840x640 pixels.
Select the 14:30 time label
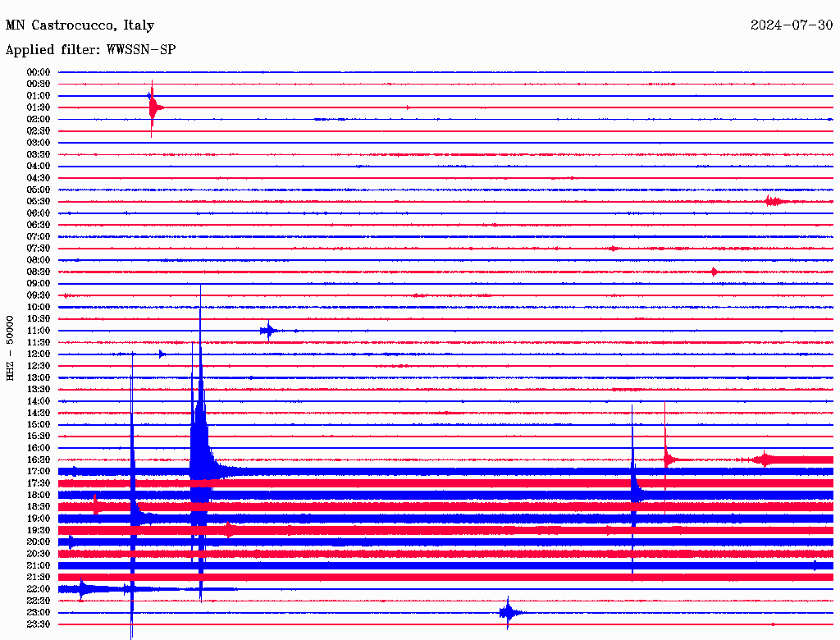(38, 413)
